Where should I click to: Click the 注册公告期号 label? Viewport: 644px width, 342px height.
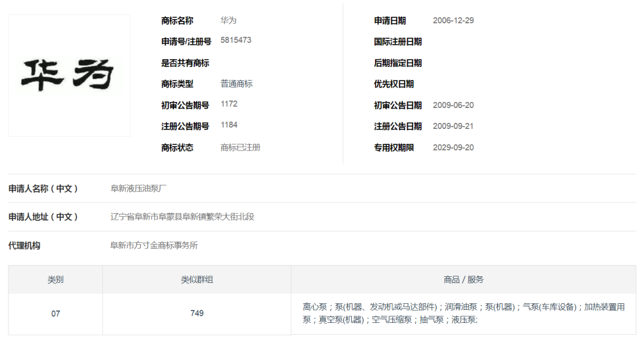pyautogui.click(x=185, y=126)
